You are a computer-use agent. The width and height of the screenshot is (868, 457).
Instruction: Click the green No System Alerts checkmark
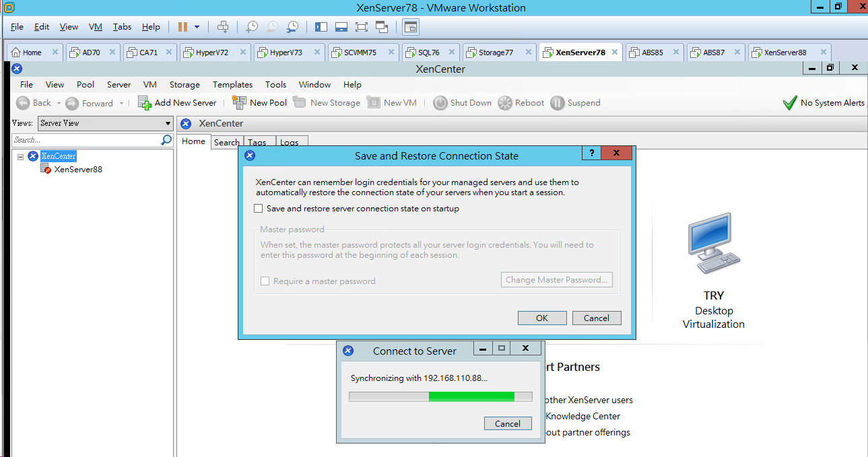(790, 103)
